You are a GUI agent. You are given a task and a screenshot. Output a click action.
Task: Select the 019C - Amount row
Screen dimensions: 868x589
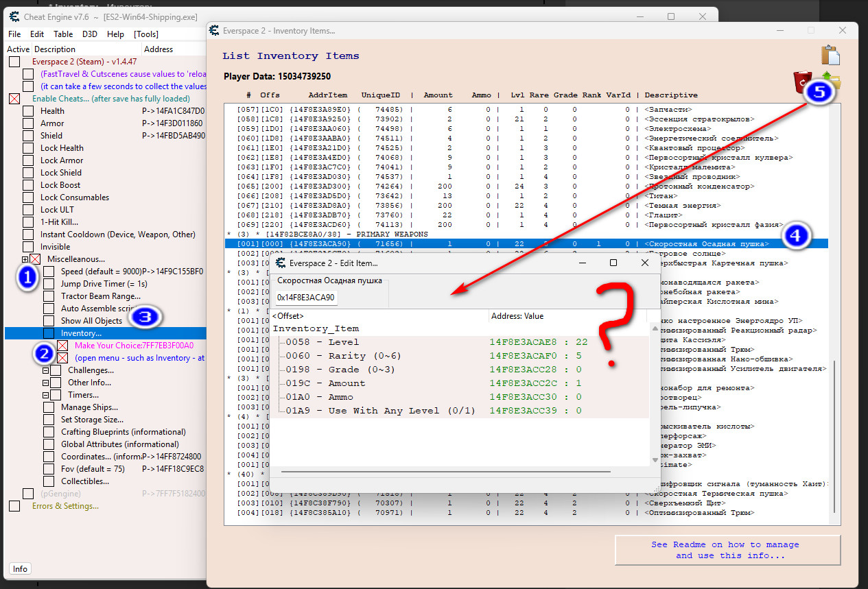[460, 383]
